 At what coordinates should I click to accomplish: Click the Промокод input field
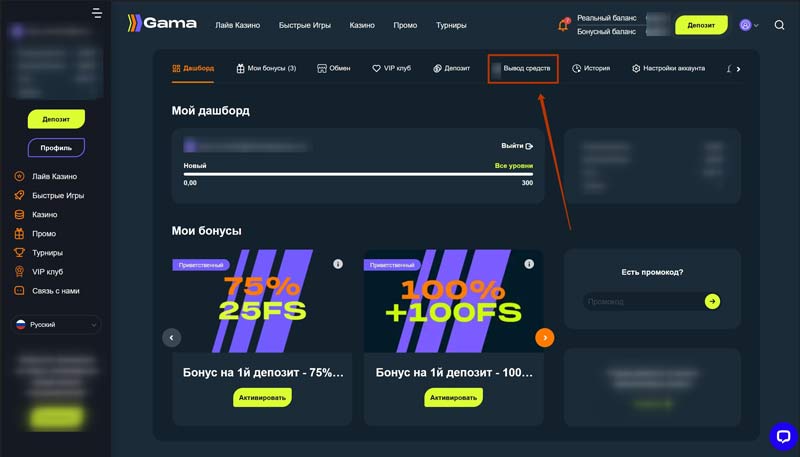640,301
